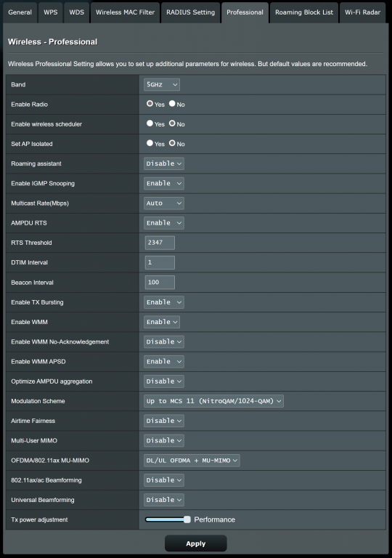Open the Roaming Block List tab

tap(304, 12)
